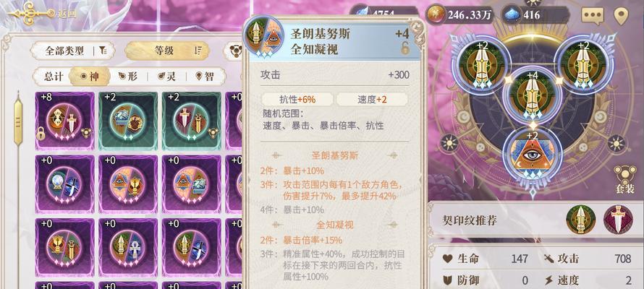Open the 套装 set icon
644x289 pixels.
click(x=624, y=180)
